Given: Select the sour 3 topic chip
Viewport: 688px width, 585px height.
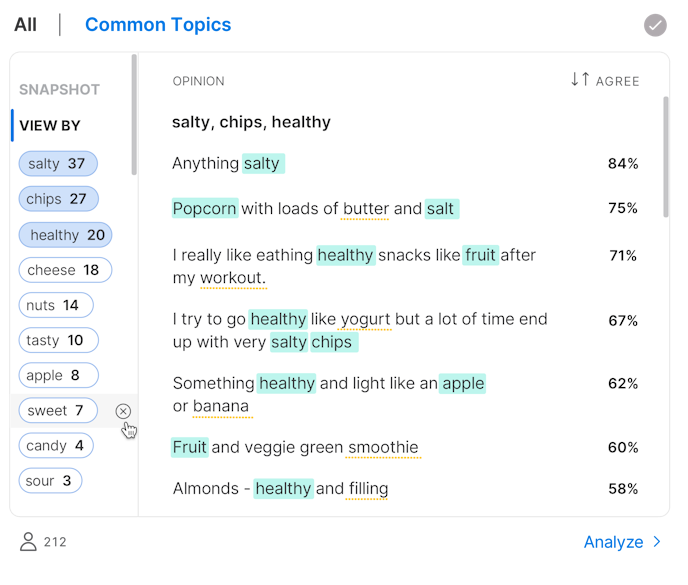Looking at the screenshot, I should [x=50, y=481].
